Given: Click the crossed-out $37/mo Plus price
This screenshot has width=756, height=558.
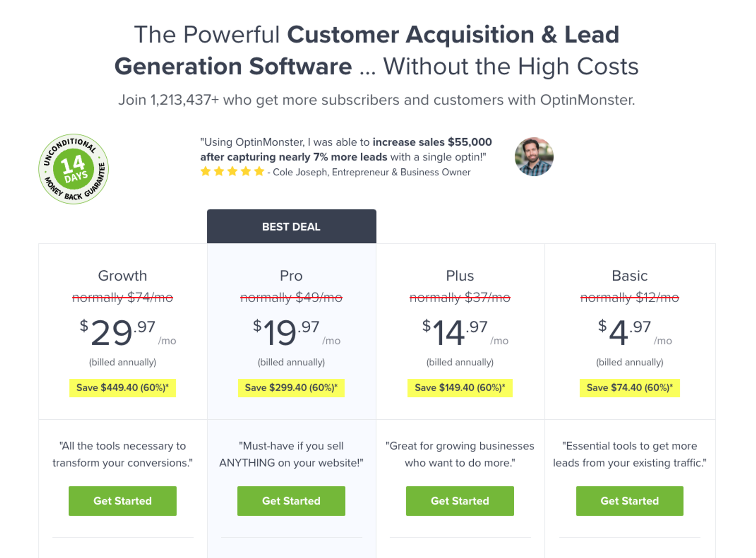Looking at the screenshot, I should point(460,298).
